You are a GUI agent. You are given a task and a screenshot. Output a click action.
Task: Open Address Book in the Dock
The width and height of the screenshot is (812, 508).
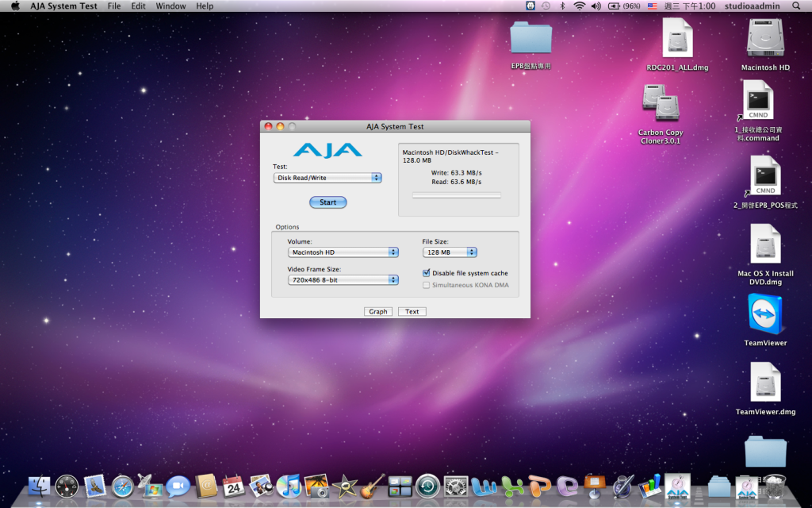point(206,487)
